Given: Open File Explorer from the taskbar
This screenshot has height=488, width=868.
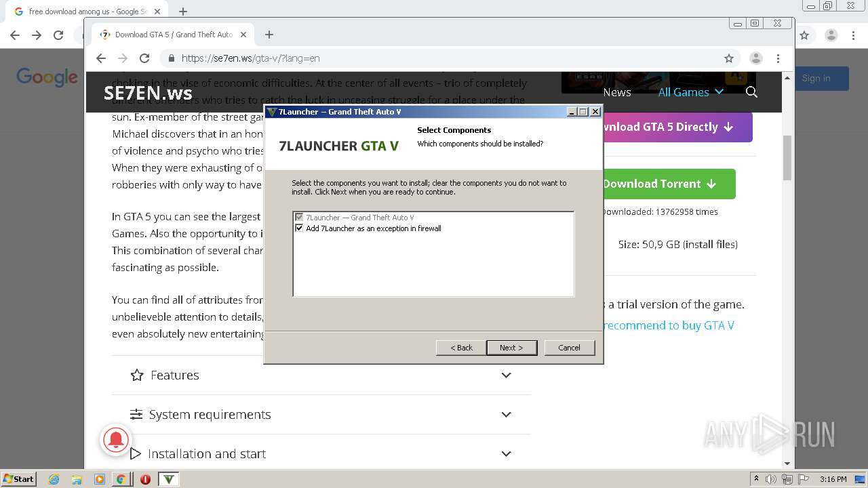Looking at the screenshot, I should coord(77,479).
